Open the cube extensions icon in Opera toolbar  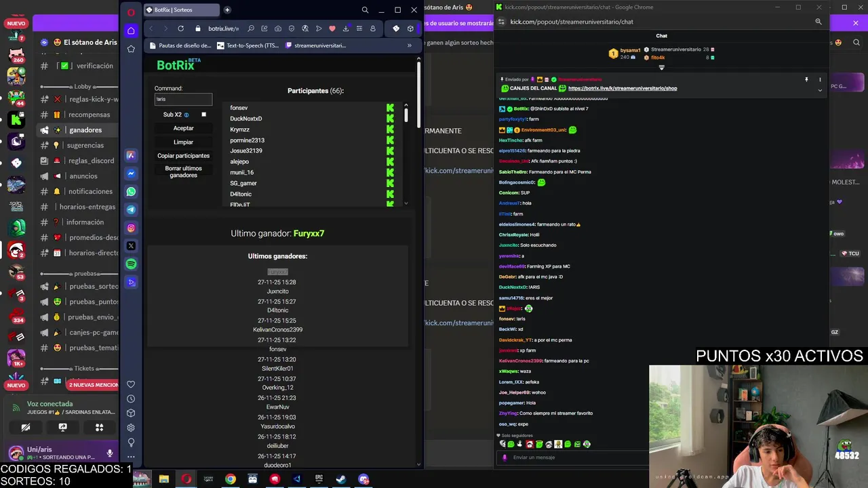pyautogui.click(x=410, y=28)
